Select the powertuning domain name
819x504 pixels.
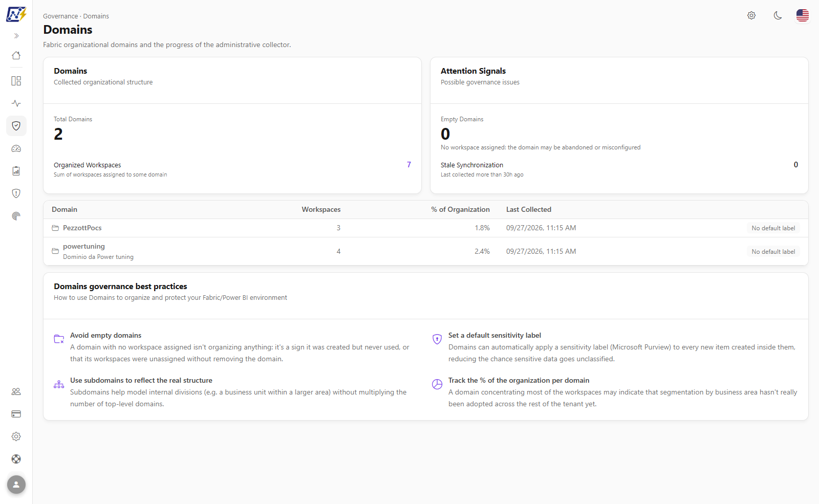point(84,246)
